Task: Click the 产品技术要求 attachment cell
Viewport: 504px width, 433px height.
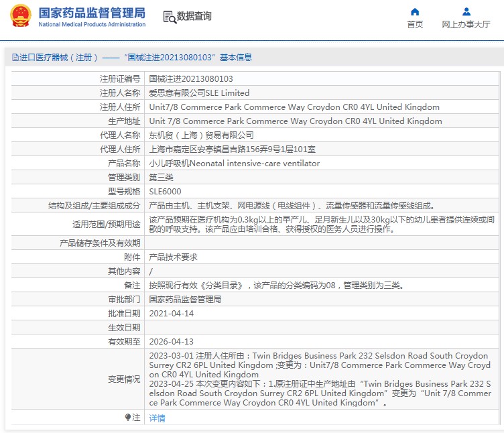Action: click(x=173, y=257)
